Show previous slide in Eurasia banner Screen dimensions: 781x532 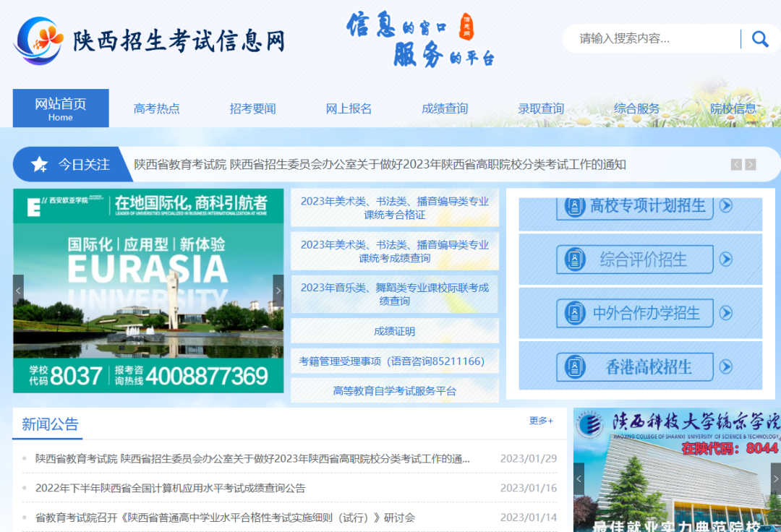click(x=18, y=291)
